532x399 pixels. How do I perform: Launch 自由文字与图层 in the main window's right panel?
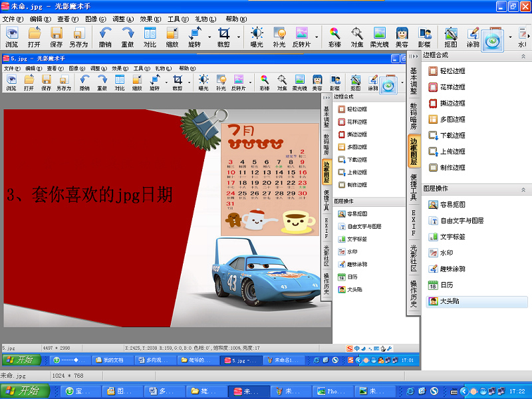(x=456, y=221)
